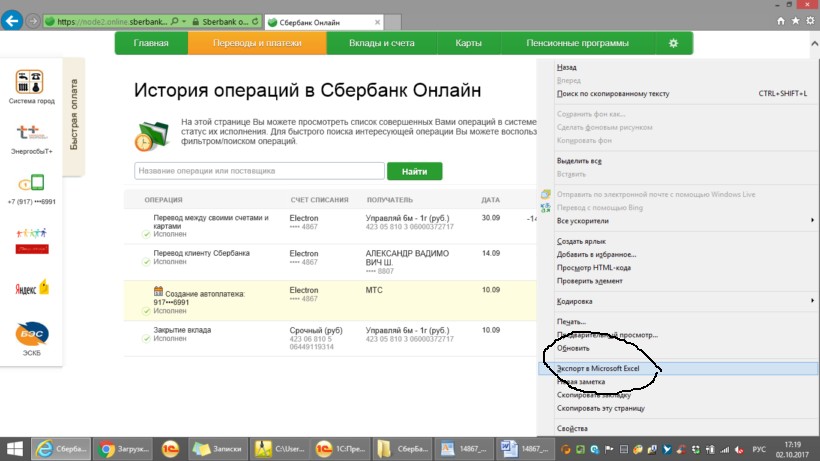Open the Сбербанк folder taskbar item
820x461 pixels.
(x=402, y=448)
